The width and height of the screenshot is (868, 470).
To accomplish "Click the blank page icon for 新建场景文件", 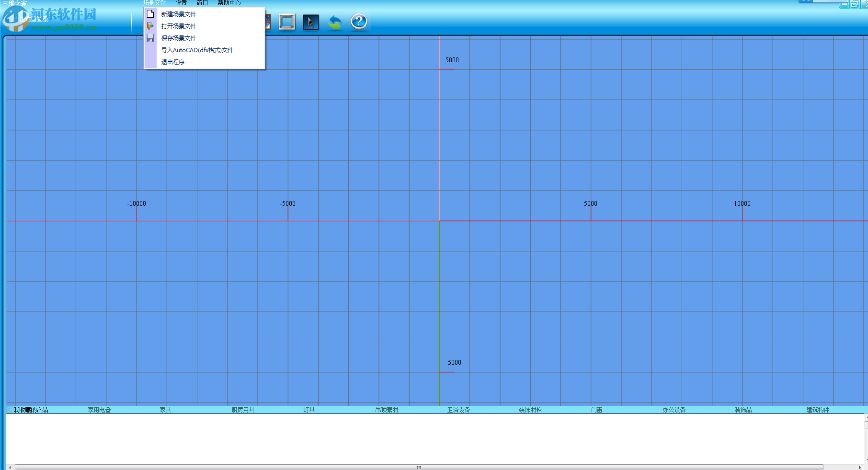I will [x=150, y=14].
